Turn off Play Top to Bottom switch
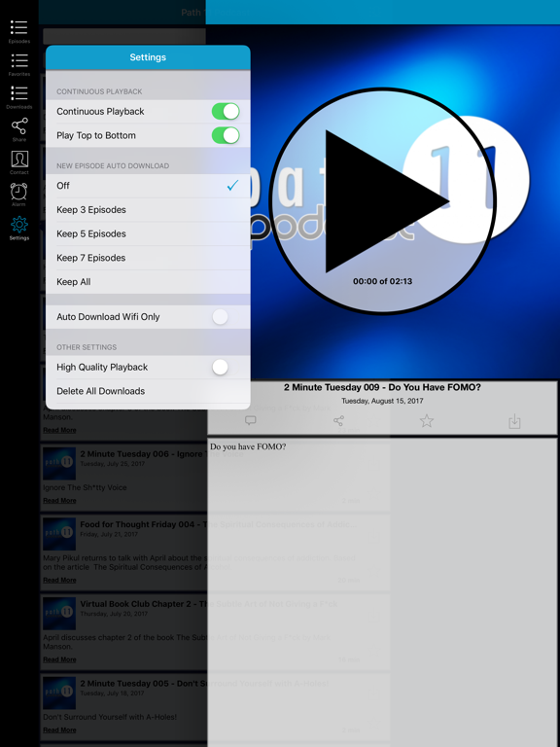Screen dimensions: 560x747 tap(226, 135)
